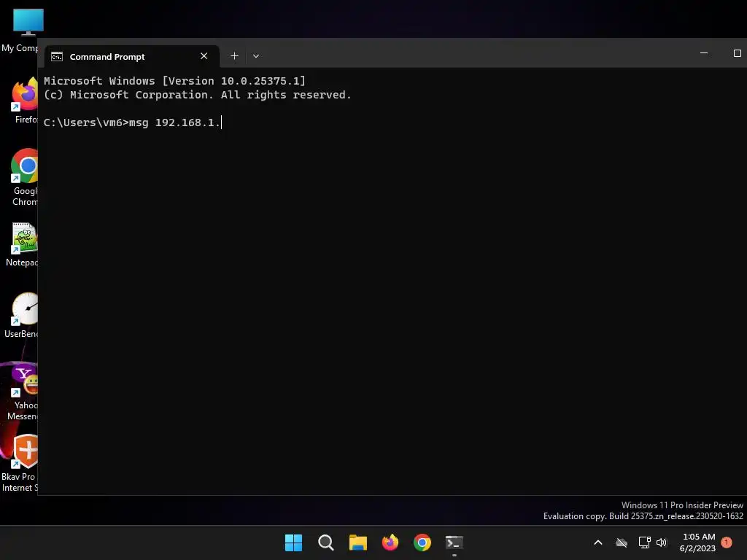Launch the Firefox desktop shortcut

(25, 101)
